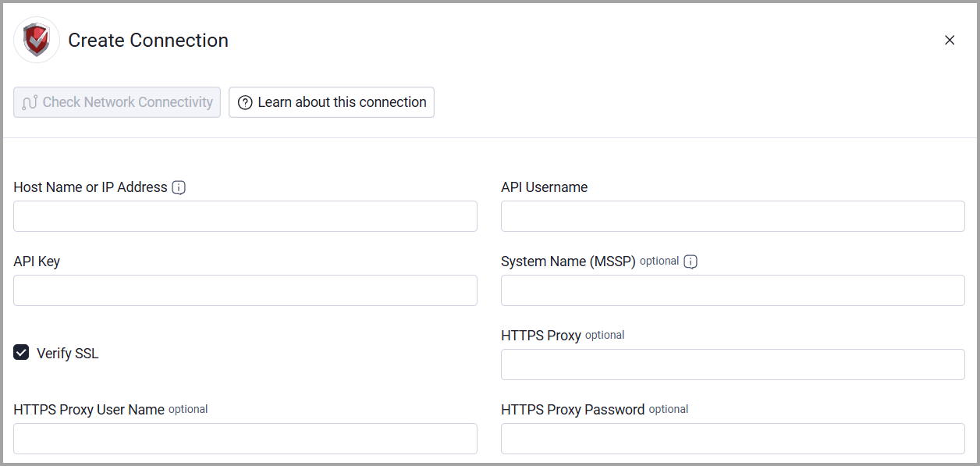980x466 pixels.
Task: Click Check Network Connectivity button
Action: [117, 102]
